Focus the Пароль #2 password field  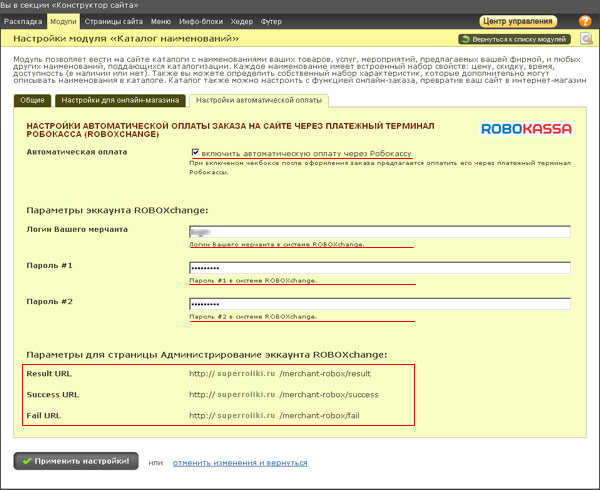pyautogui.click(x=380, y=304)
